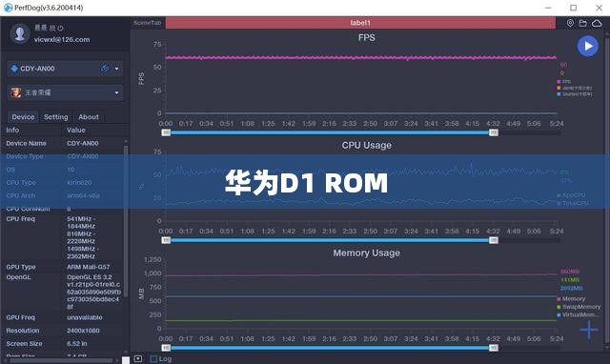This screenshot has height=364, width=610.
Task: Select the GPU Freq row label
Action: coord(20,317)
